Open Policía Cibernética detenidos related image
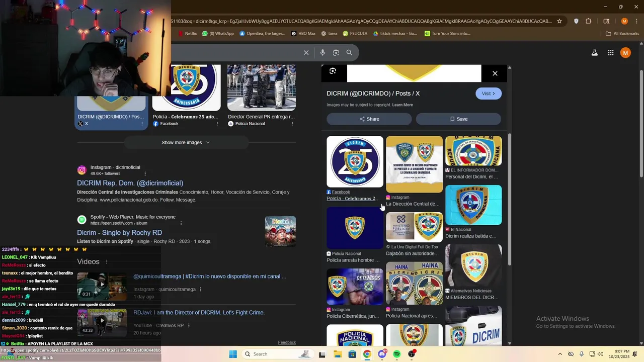 pos(355,287)
